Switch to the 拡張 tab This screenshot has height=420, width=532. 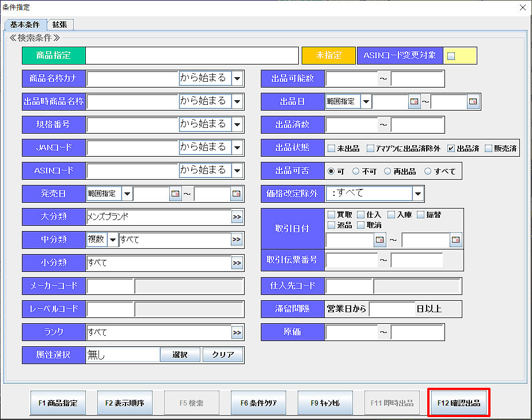pos(60,24)
